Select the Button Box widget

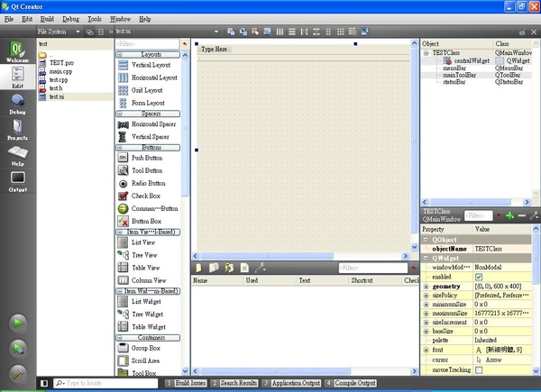click(148, 221)
